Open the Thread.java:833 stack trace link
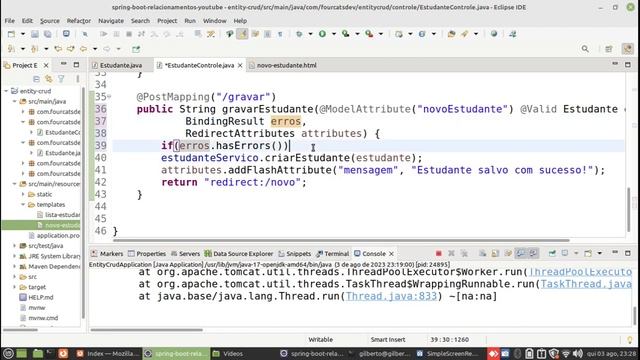This screenshot has height=360, width=640. point(391,296)
